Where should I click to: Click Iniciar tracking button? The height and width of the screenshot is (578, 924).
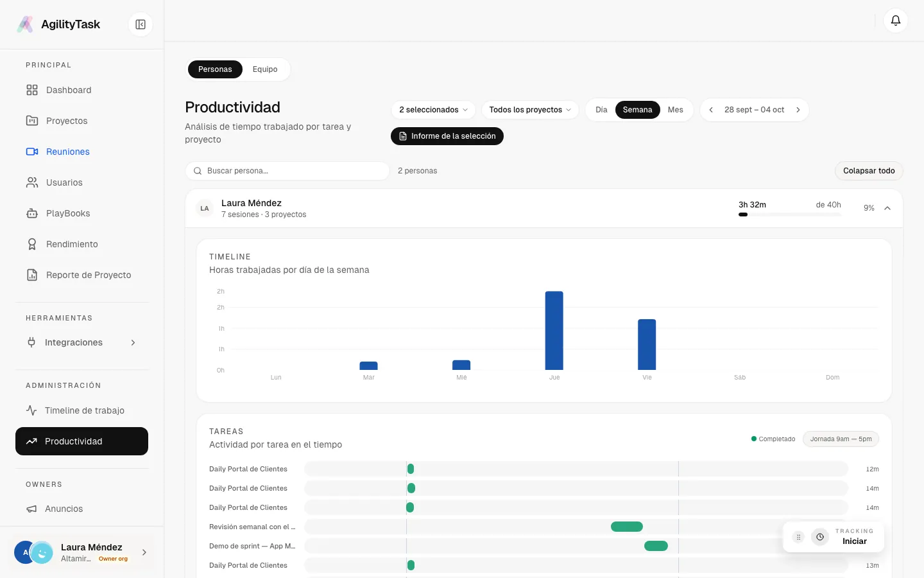click(854, 541)
